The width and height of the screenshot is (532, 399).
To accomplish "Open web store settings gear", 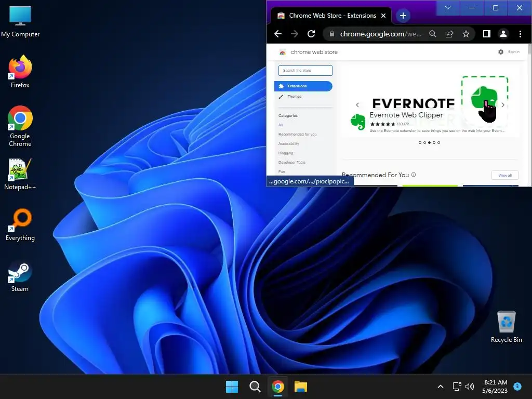I will click(500, 52).
